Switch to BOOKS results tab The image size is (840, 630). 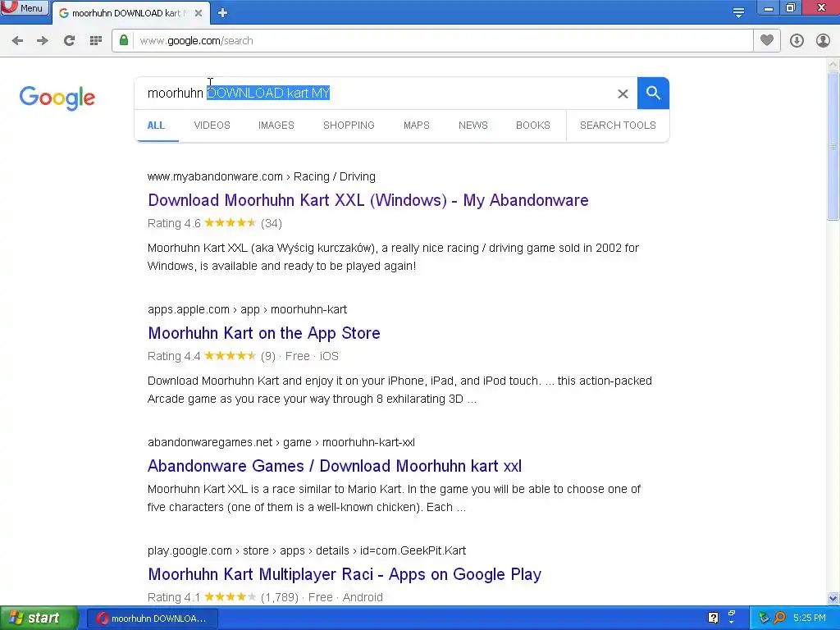pyautogui.click(x=533, y=126)
